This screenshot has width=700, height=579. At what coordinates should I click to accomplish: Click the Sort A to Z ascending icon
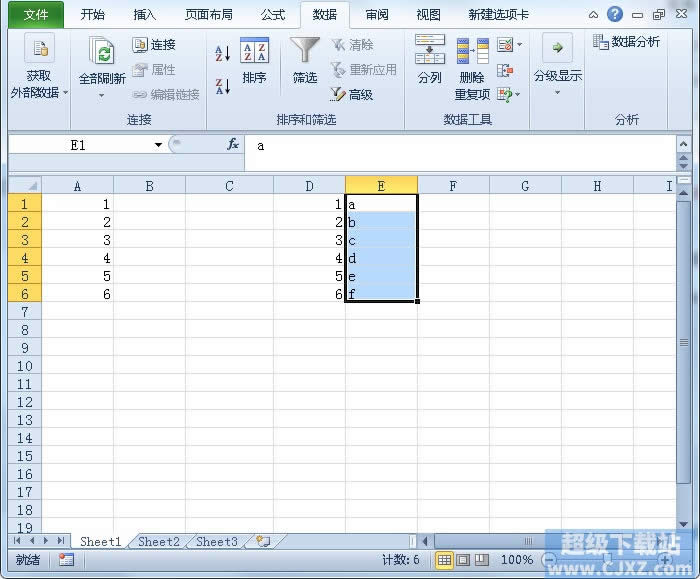click(223, 53)
